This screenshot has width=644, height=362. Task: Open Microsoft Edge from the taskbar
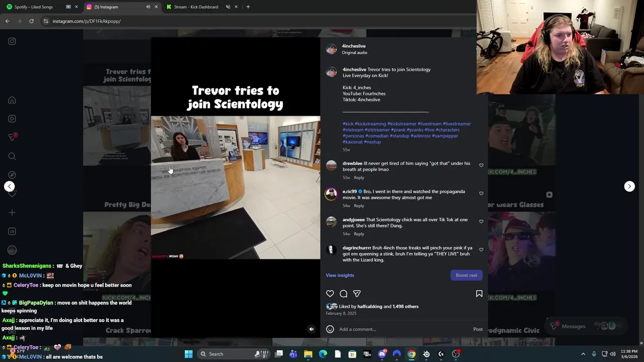click(x=323, y=354)
